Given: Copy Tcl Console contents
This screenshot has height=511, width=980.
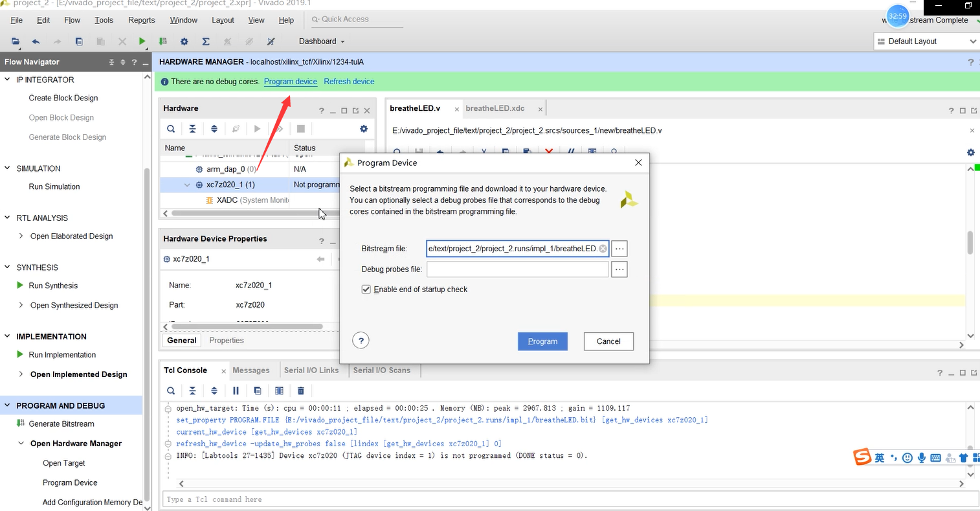Looking at the screenshot, I should pos(258,391).
